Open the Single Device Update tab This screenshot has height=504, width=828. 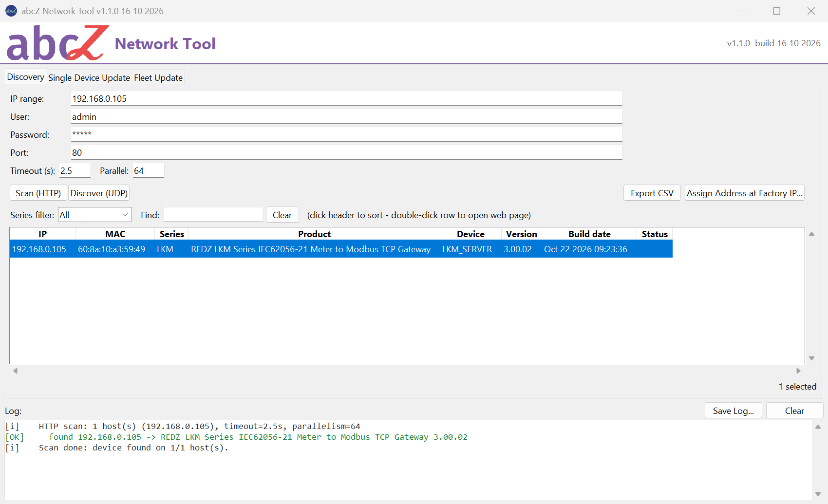pos(89,78)
